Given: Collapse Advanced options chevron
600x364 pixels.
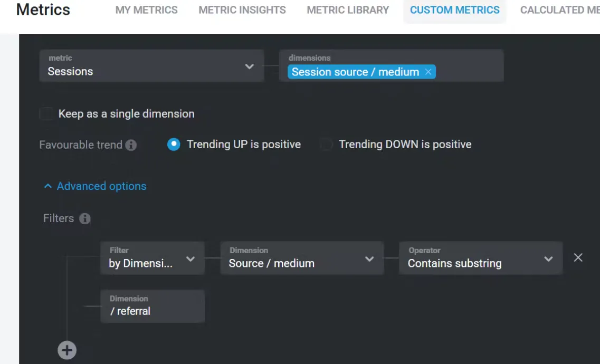Looking at the screenshot, I should pos(48,186).
